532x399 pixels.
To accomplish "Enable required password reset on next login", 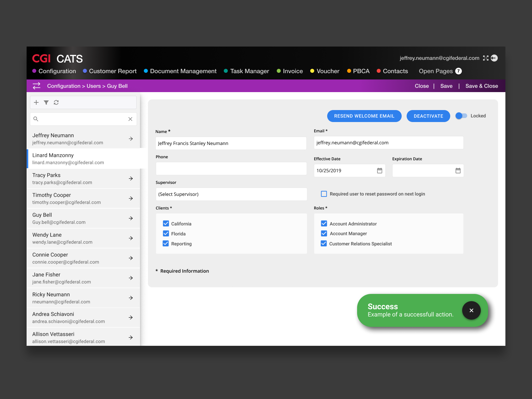I will pyautogui.click(x=324, y=194).
